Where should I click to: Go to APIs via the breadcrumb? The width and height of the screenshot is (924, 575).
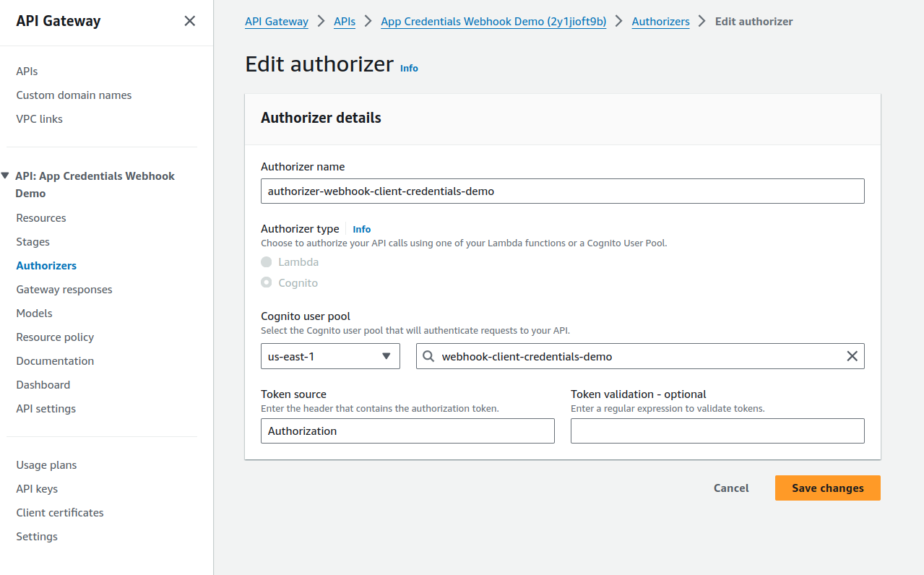click(x=344, y=21)
